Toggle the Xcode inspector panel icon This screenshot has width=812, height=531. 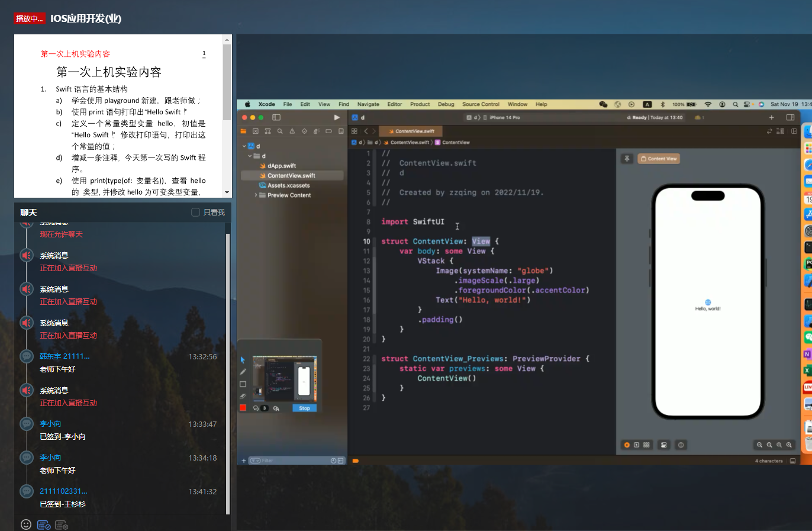click(x=790, y=117)
